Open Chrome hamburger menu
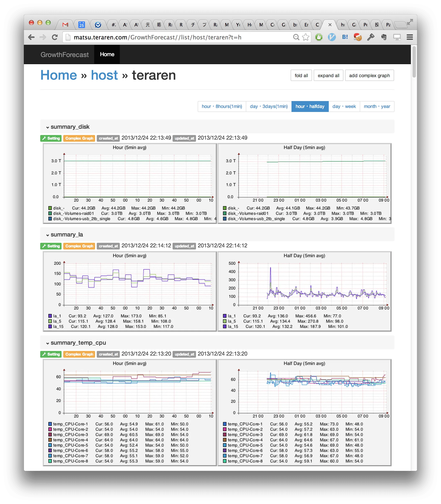This screenshot has height=504, width=441. point(410,37)
